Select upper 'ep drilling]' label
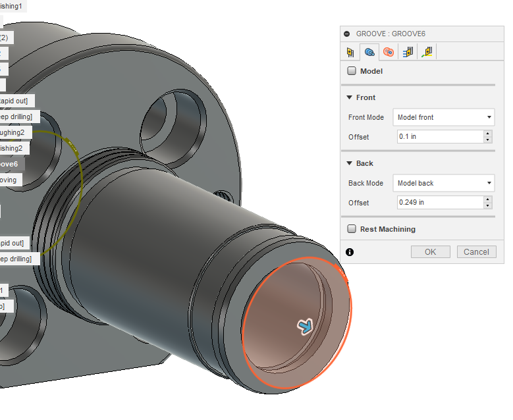Viewport: 513px width, 420px height. coord(20,117)
